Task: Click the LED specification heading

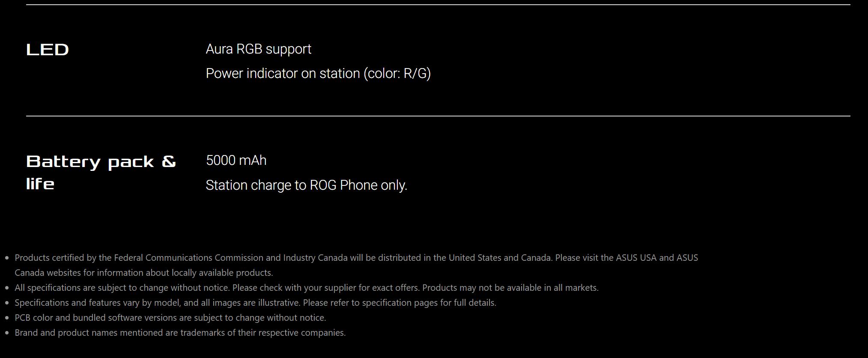Action: pos(48,50)
